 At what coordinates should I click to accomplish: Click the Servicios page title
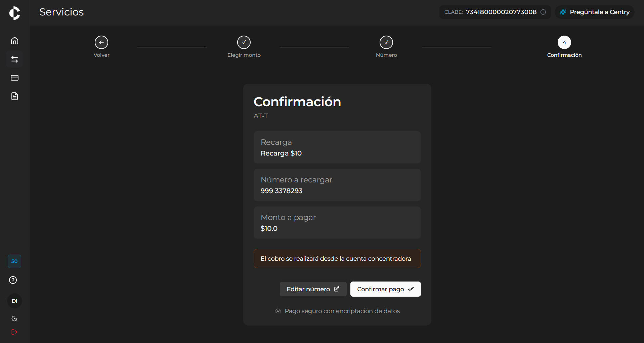tap(61, 12)
